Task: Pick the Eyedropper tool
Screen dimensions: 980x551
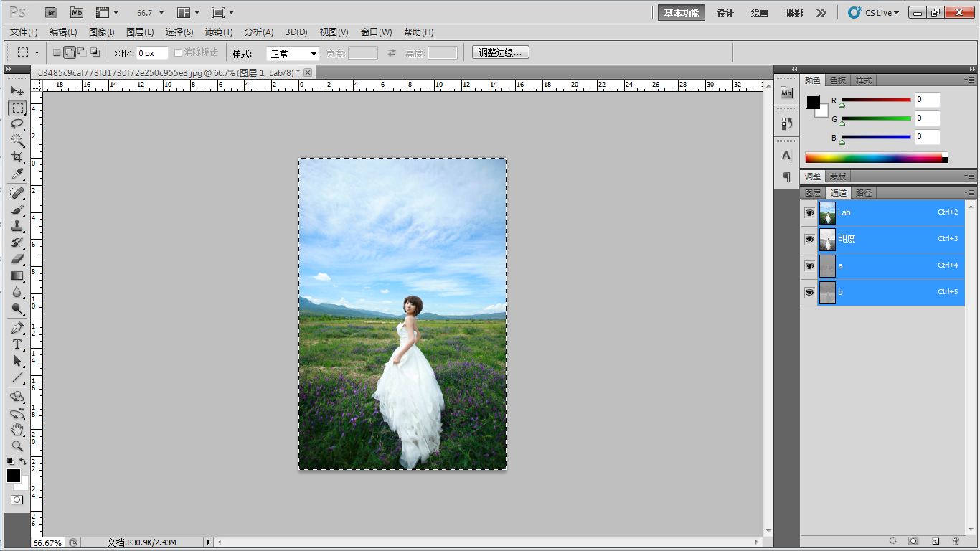Action: 17,174
